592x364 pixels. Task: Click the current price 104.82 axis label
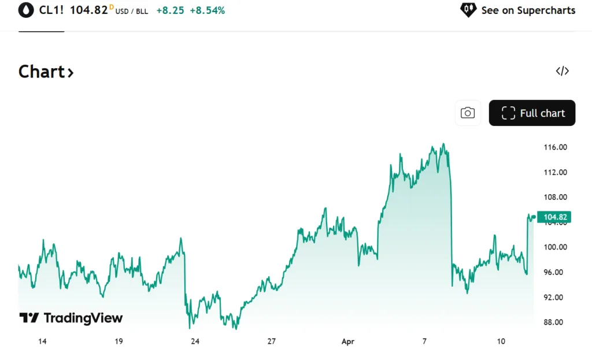coord(554,217)
